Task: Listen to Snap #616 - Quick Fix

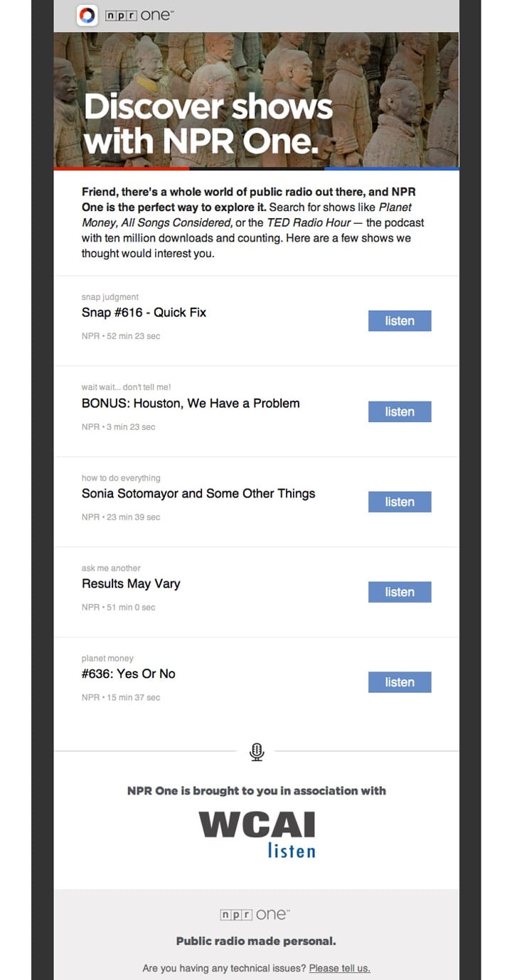Action: coord(400,321)
